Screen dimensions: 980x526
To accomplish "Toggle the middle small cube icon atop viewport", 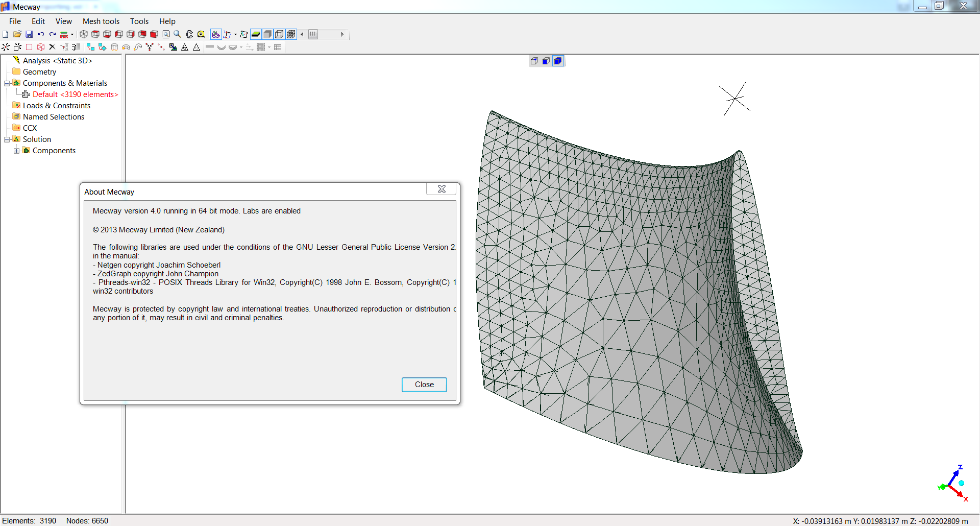I will (x=546, y=61).
